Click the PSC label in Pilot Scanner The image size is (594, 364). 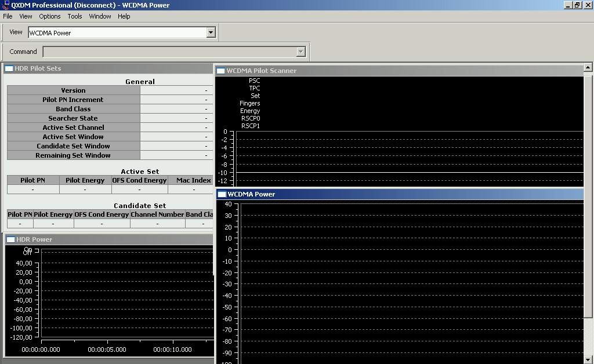(x=255, y=81)
